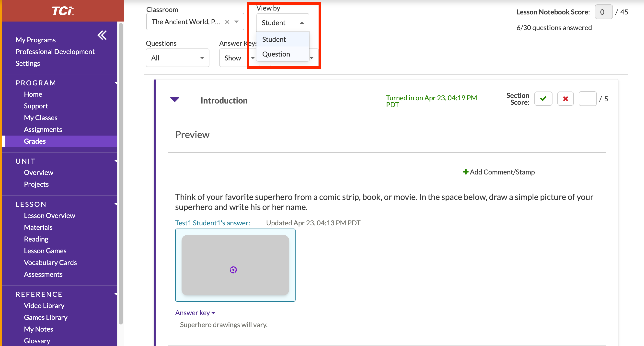Mark section correct with green checkmark
The width and height of the screenshot is (644, 346).
click(x=543, y=99)
